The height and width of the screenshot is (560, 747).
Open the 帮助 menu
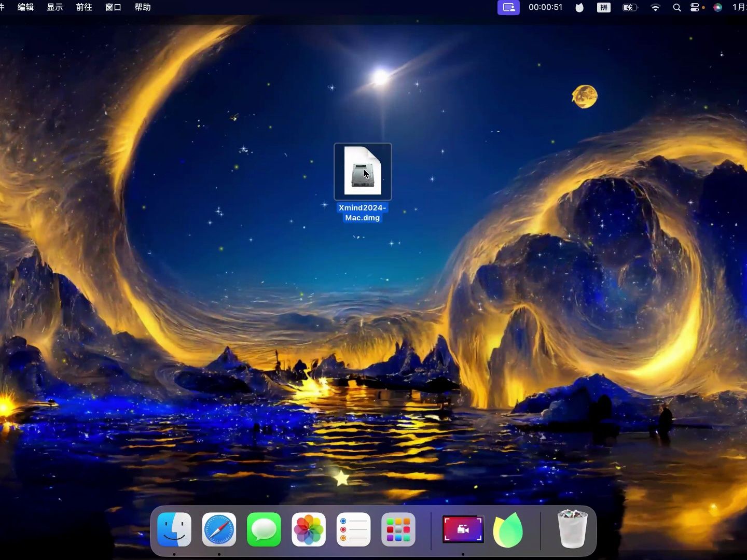[x=142, y=8]
